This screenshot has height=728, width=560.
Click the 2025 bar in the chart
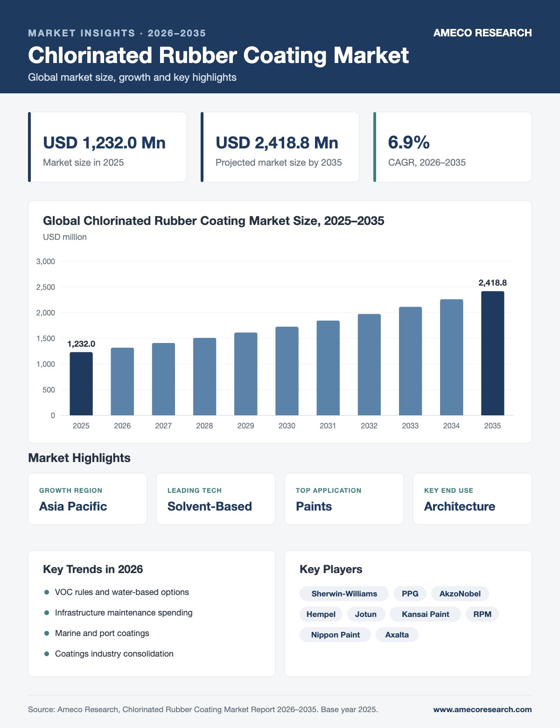(81, 384)
